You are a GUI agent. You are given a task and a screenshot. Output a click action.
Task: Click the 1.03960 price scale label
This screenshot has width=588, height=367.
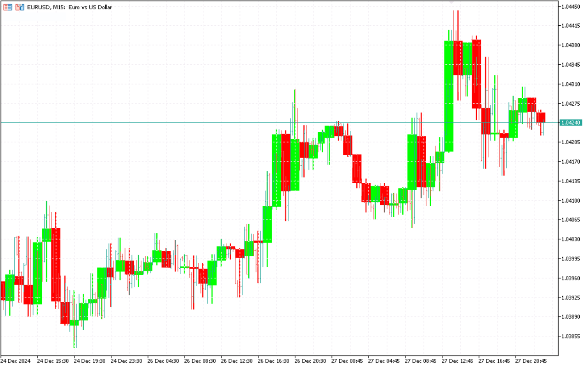pyautogui.click(x=571, y=278)
